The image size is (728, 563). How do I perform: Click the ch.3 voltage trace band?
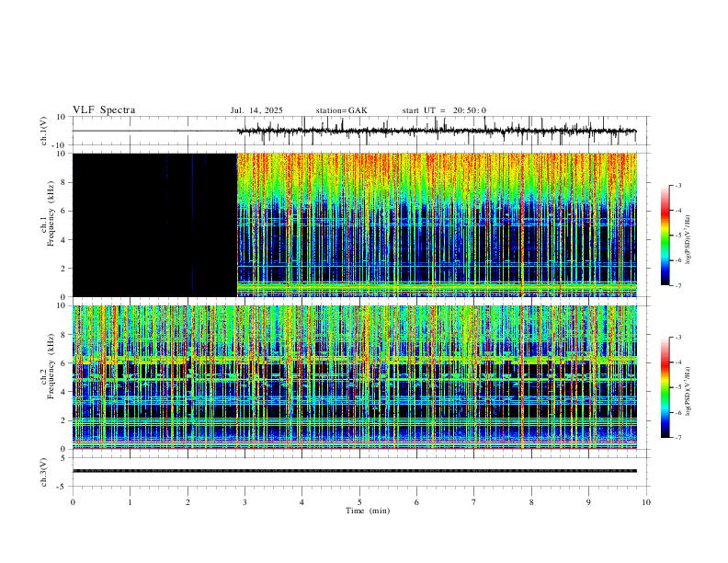(355, 471)
